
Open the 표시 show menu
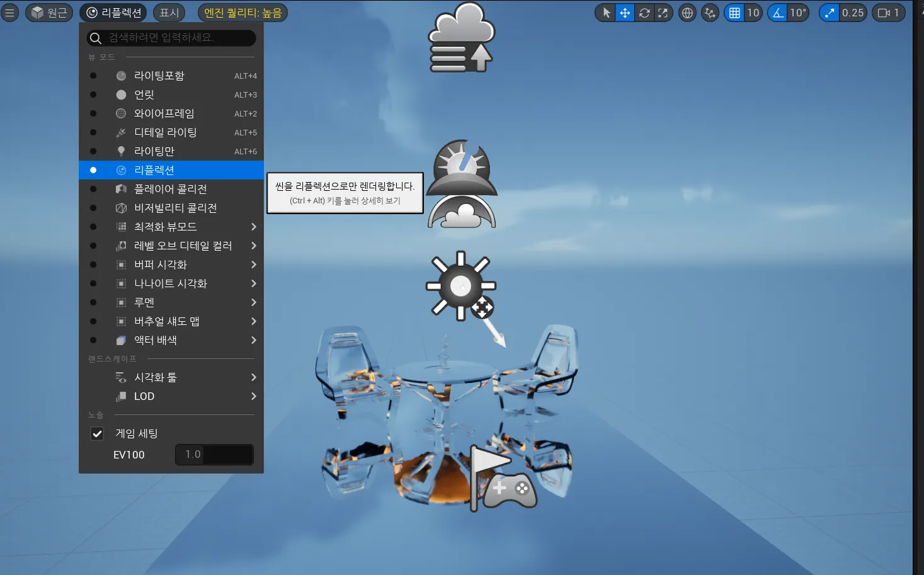coord(169,13)
